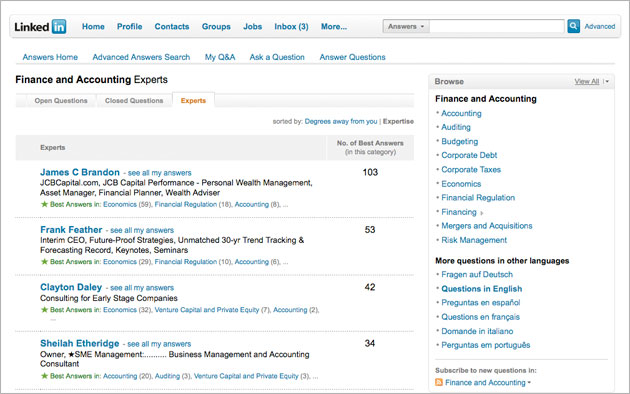Click Ask a Question
Image resolution: width=630 pixels, height=394 pixels.
point(277,57)
